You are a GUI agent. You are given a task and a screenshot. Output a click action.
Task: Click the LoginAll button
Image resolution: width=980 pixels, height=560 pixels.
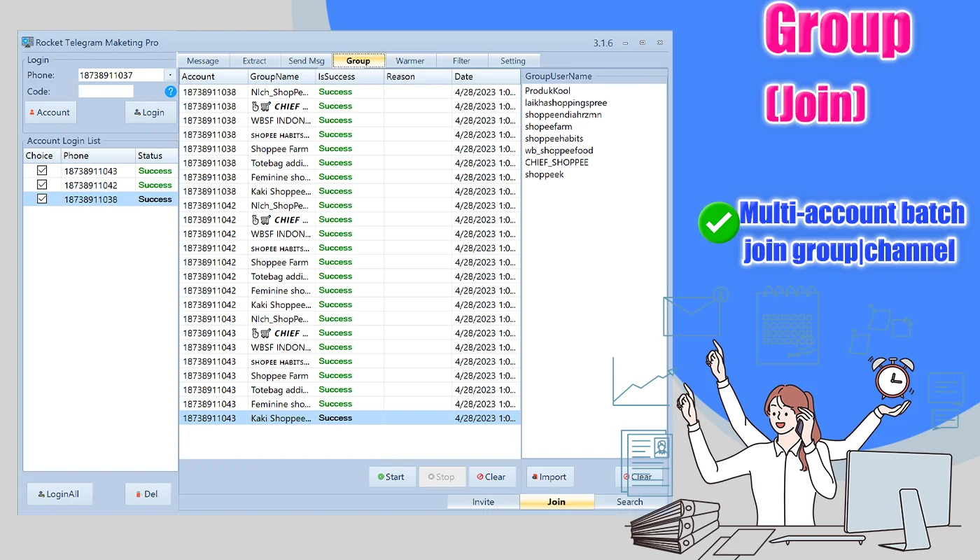[x=59, y=494]
